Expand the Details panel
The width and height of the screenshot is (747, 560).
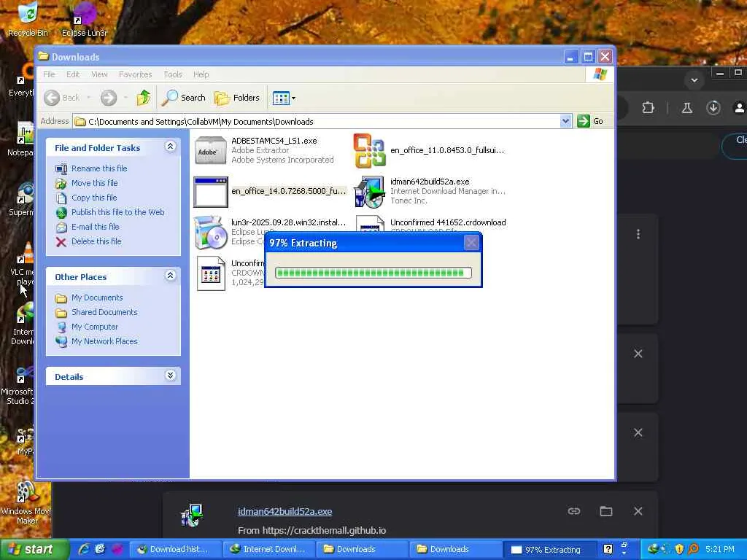click(170, 376)
